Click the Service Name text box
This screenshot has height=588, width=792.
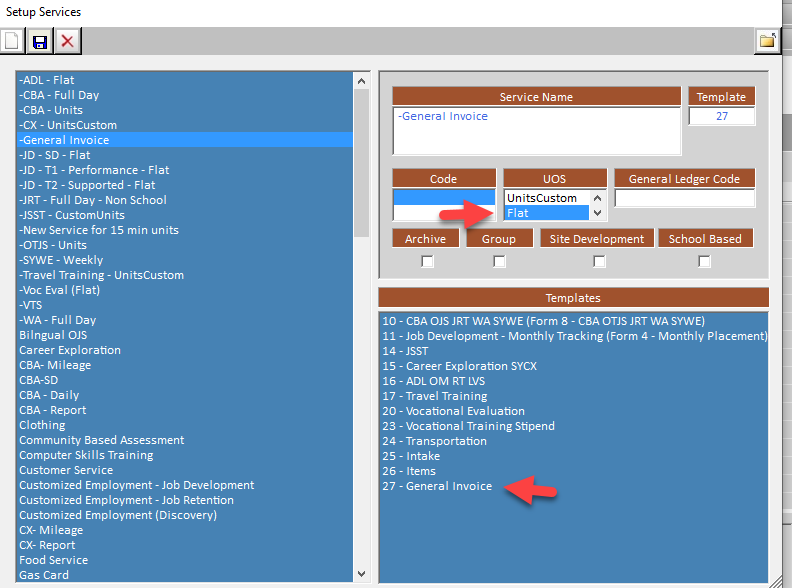536,131
